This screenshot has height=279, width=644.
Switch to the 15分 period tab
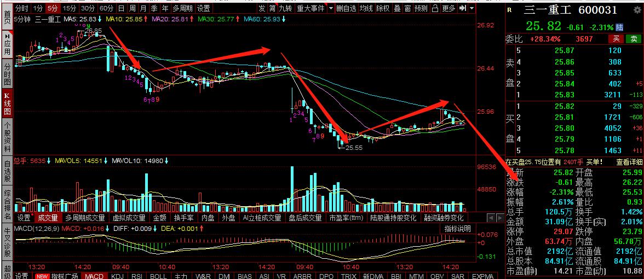pyautogui.click(x=70, y=8)
